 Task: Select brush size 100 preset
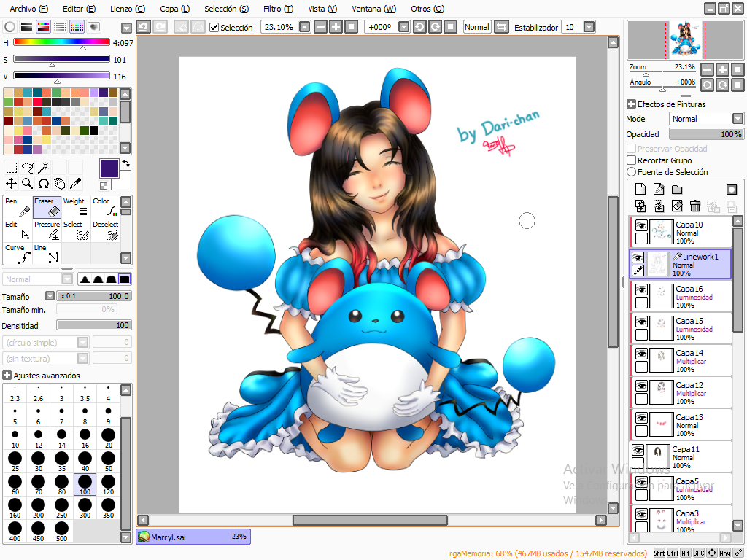(85, 485)
